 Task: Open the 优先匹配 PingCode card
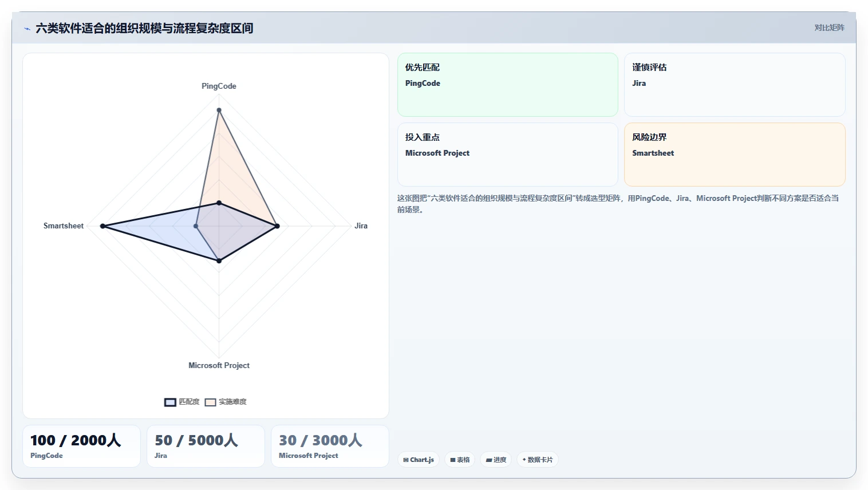[x=508, y=85]
